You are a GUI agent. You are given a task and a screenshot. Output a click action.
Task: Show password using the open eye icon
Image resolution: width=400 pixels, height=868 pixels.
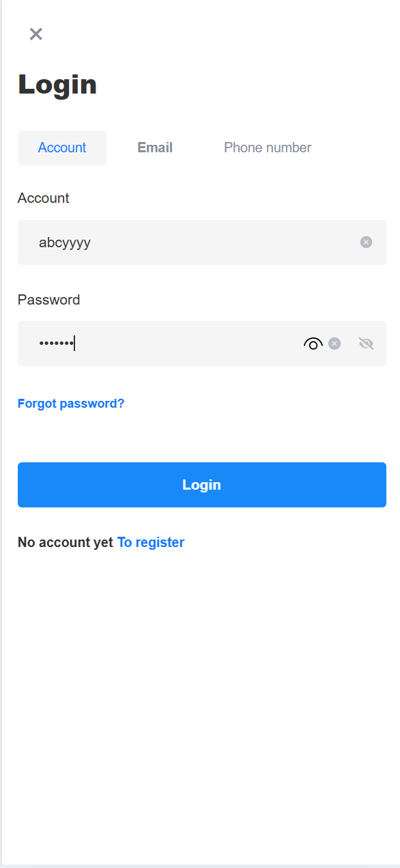pos(313,344)
